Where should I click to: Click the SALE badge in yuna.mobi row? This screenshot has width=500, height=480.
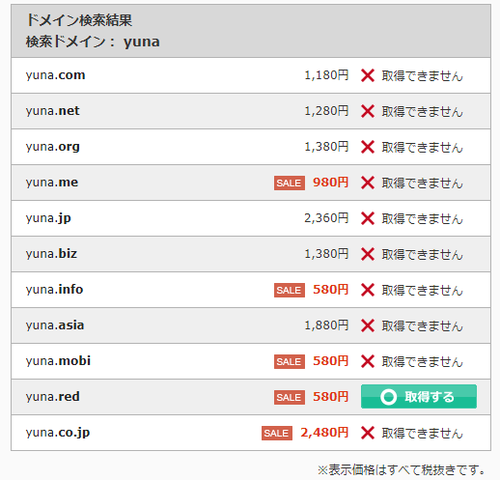[x=289, y=361]
